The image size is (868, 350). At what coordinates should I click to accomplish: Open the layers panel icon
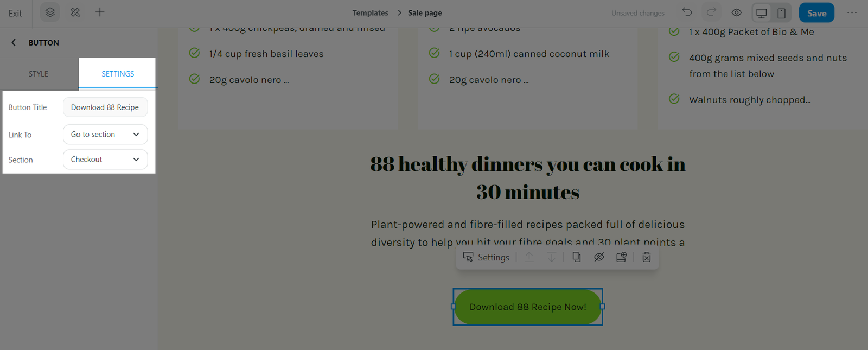coord(50,12)
